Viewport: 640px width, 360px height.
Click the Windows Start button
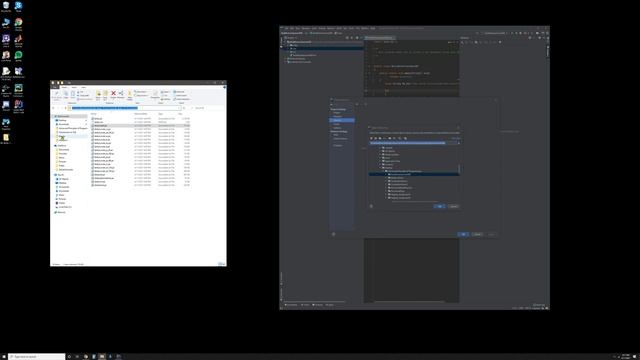click(4, 357)
